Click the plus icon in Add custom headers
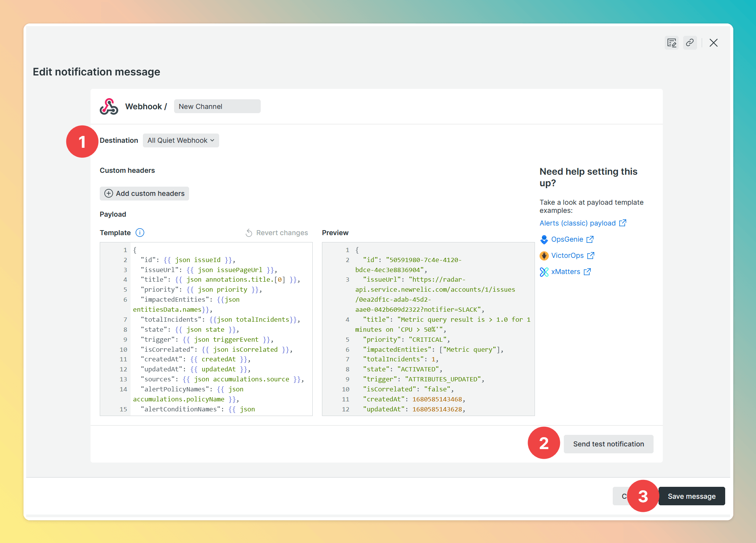This screenshot has height=543, width=756. click(109, 193)
